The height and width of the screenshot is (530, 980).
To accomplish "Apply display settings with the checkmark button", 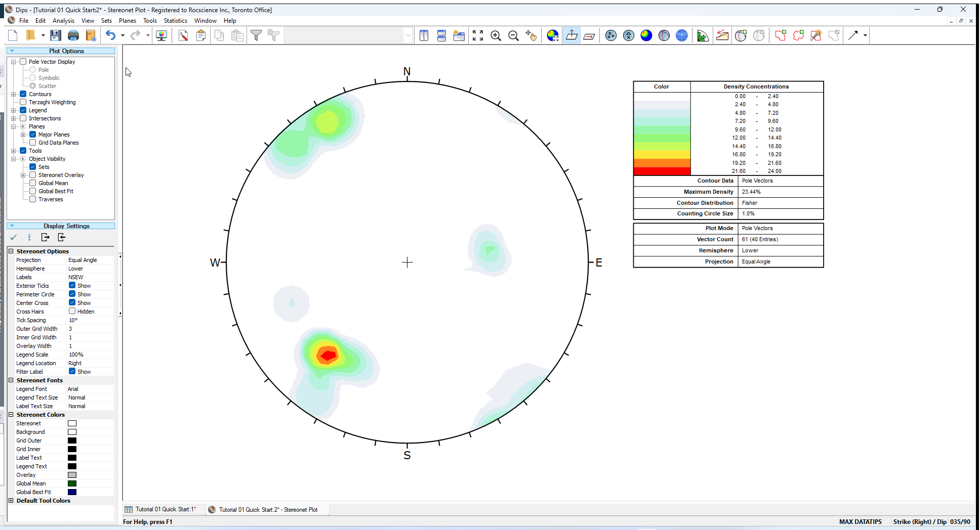I will click(x=14, y=237).
